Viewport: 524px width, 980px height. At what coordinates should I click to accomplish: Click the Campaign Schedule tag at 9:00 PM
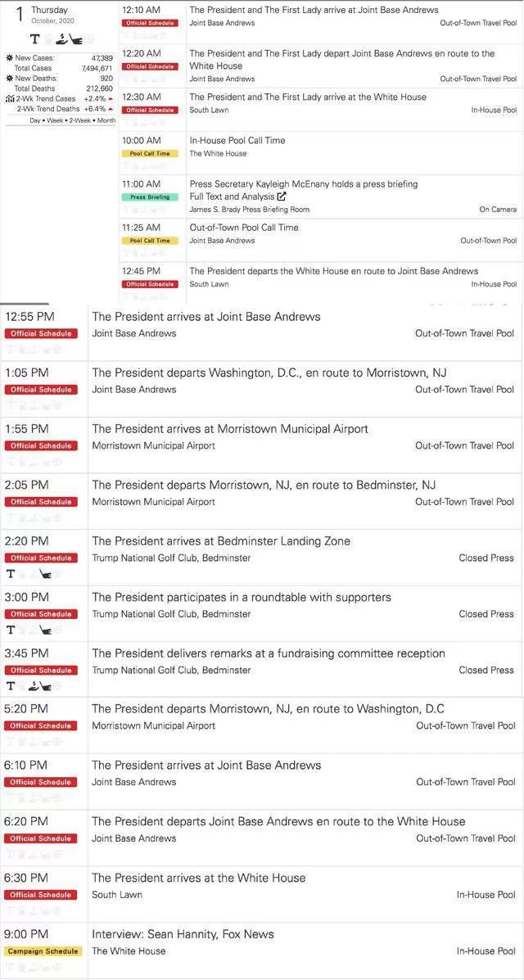[43, 951]
